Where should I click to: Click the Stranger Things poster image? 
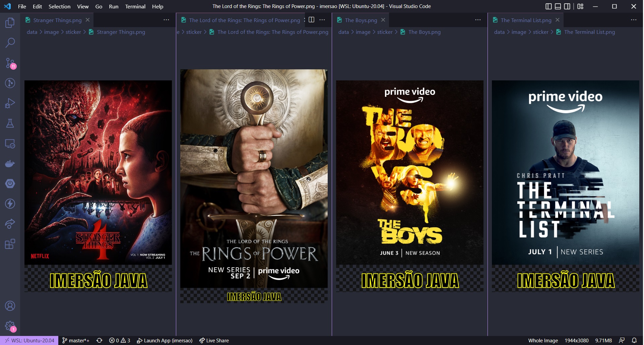[98, 186]
